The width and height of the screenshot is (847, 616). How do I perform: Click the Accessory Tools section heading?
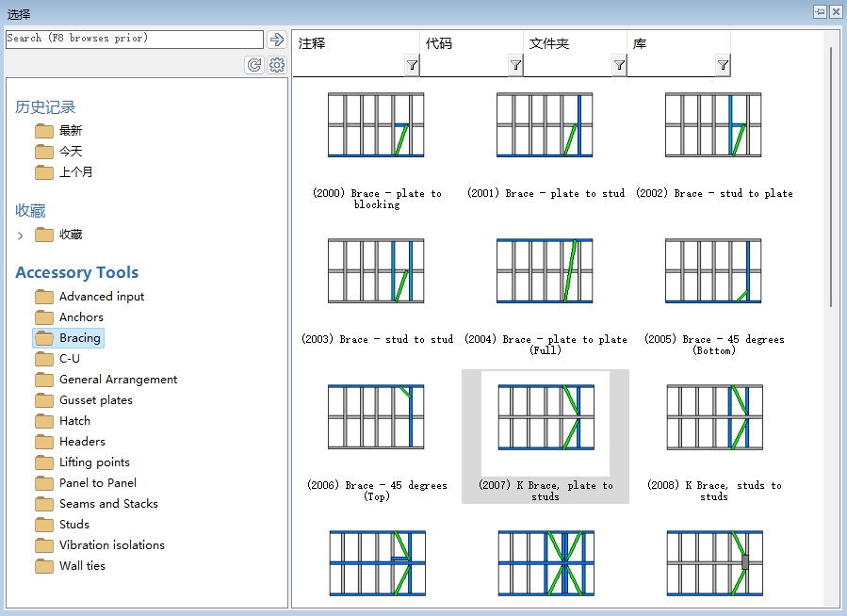click(76, 272)
